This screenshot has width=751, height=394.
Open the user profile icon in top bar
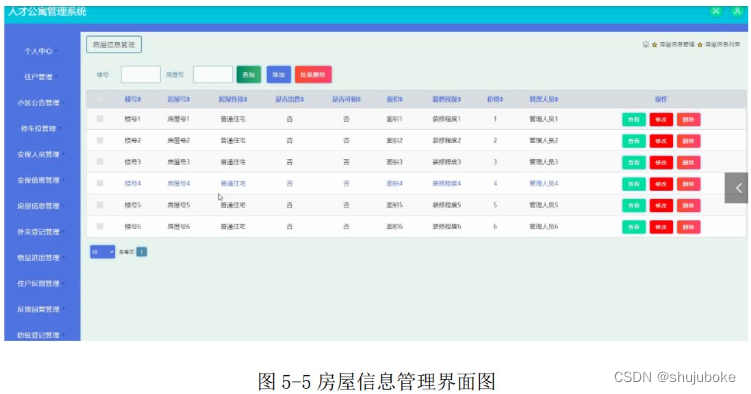click(x=737, y=11)
